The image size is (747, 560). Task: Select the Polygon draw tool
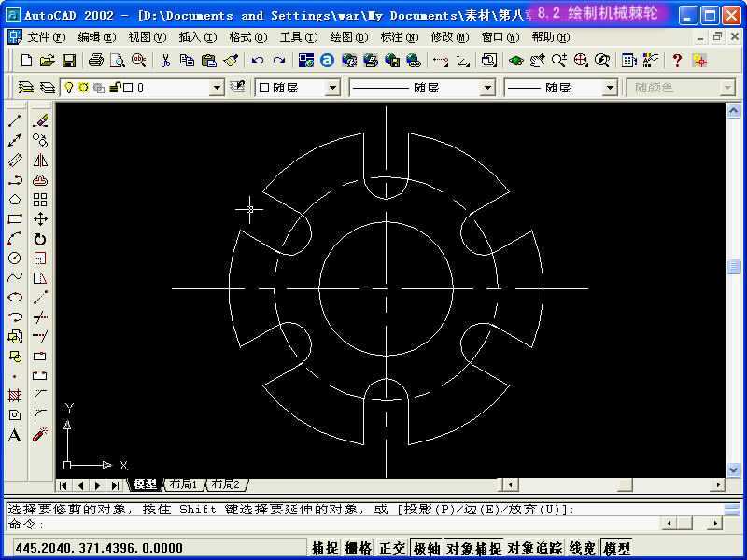point(15,199)
